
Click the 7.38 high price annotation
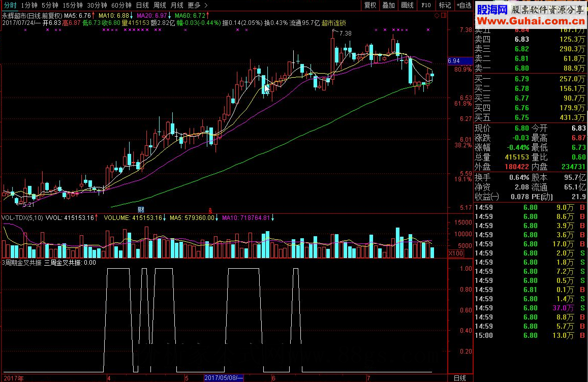346,34
